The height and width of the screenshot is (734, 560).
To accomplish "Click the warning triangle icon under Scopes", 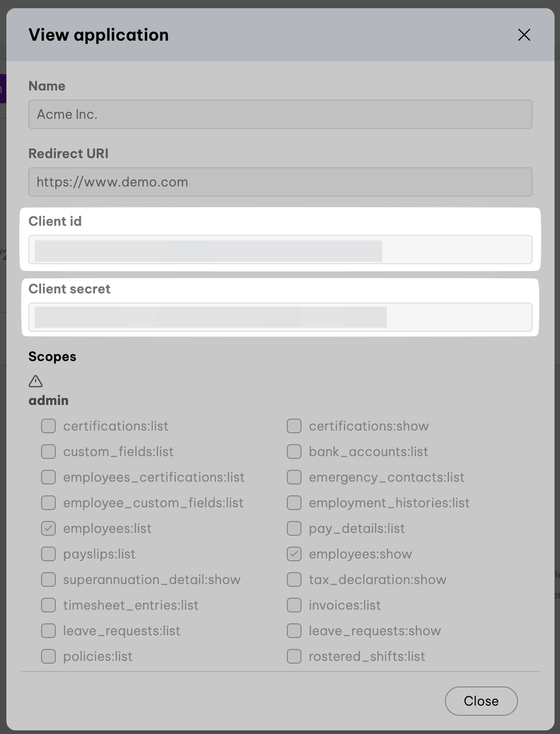I will pyautogui.click(x=36, y=381).
